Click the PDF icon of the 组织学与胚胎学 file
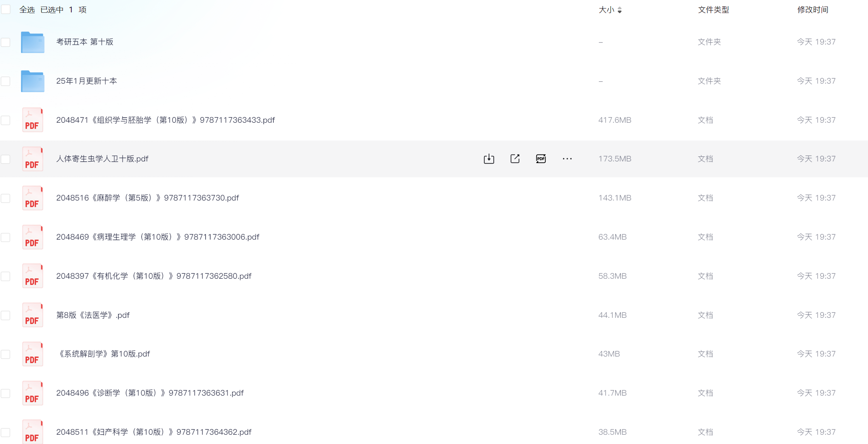Screen dimensions: 868x444 click(x=33, y=120)
